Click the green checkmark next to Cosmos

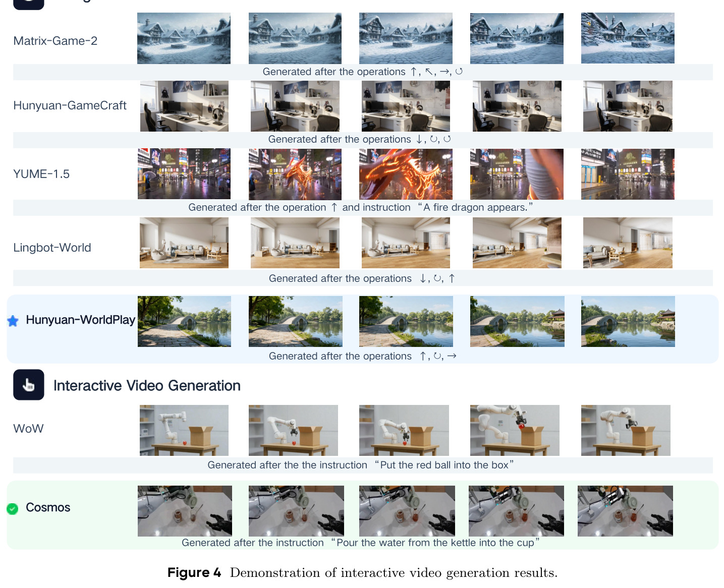coord(13,508)
